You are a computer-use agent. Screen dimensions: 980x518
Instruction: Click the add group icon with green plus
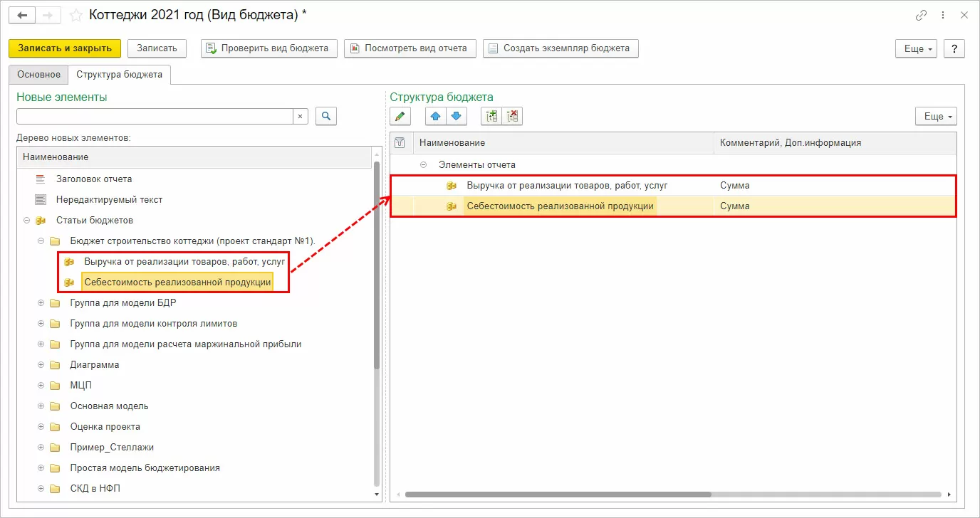click(491, 117)
